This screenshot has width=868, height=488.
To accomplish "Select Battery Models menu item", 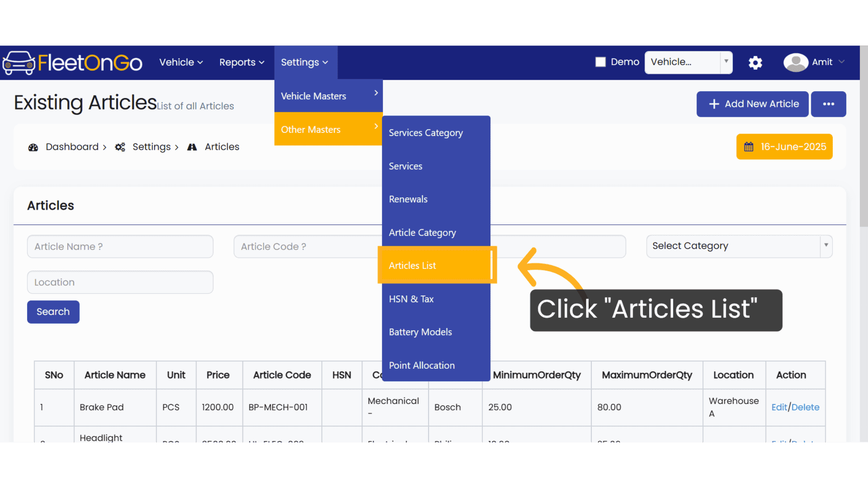I will 436,332.
